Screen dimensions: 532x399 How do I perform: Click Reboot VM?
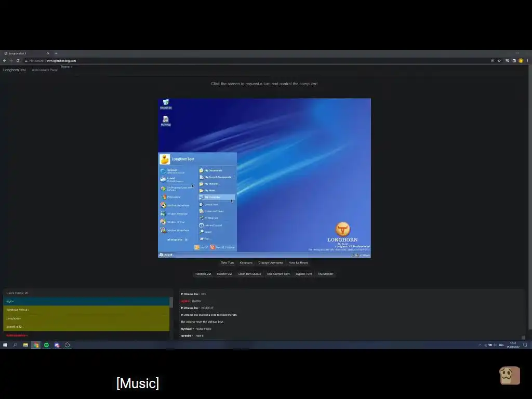(x=224, y=274)
